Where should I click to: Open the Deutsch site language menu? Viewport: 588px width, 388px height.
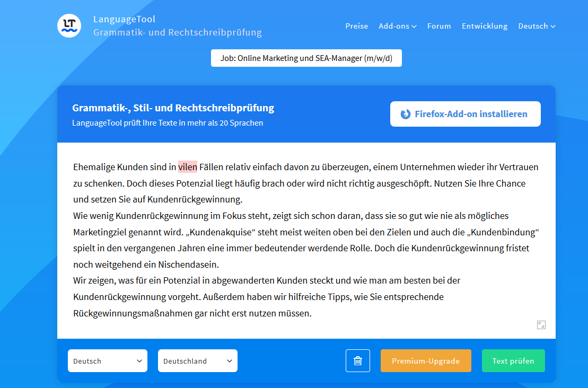click(537, 26)
